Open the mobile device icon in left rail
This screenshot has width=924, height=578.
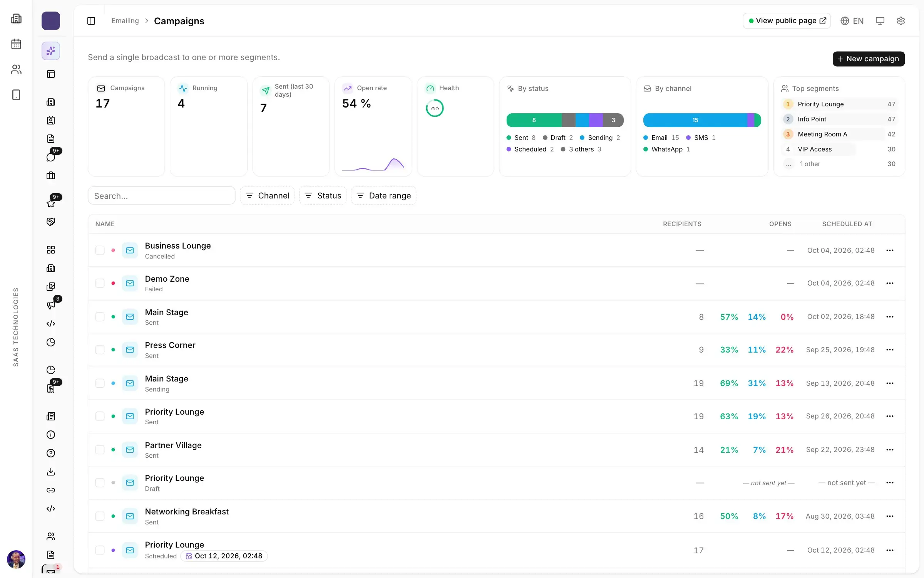click(16, 95)
